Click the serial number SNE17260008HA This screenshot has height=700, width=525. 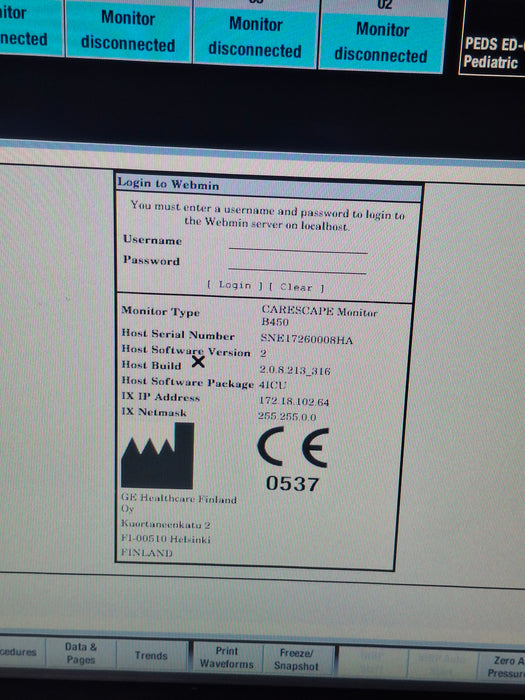(x=307, y=340)
